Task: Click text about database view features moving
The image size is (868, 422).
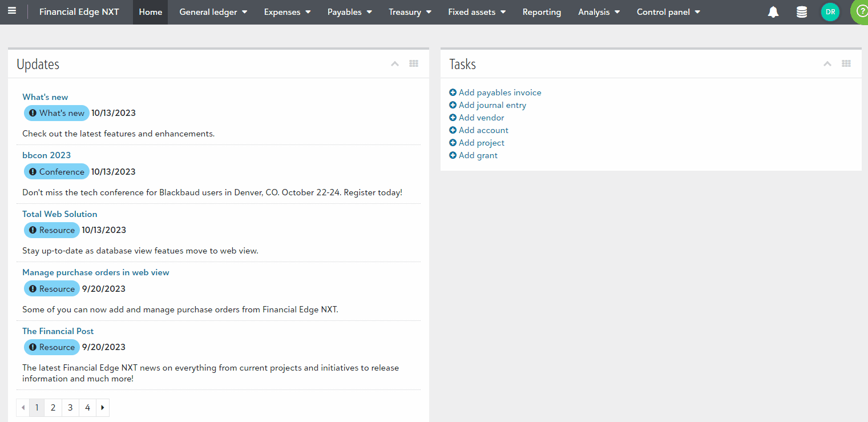Action: (x=140, y=251)
